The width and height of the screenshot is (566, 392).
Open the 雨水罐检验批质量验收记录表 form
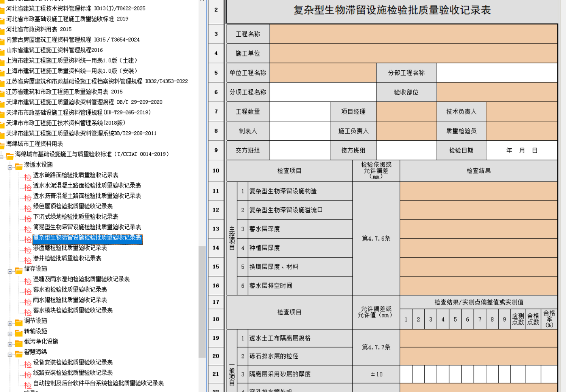tap(70, 300)
